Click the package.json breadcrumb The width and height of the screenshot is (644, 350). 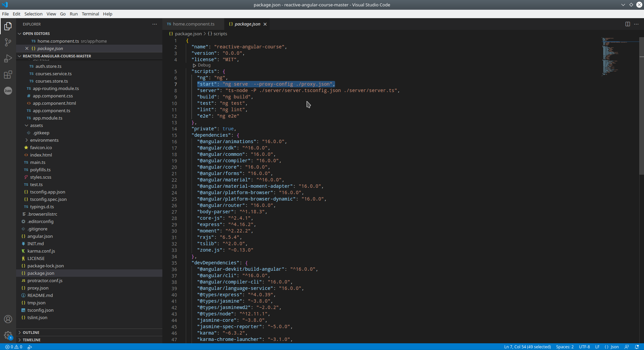coord(185,34)
